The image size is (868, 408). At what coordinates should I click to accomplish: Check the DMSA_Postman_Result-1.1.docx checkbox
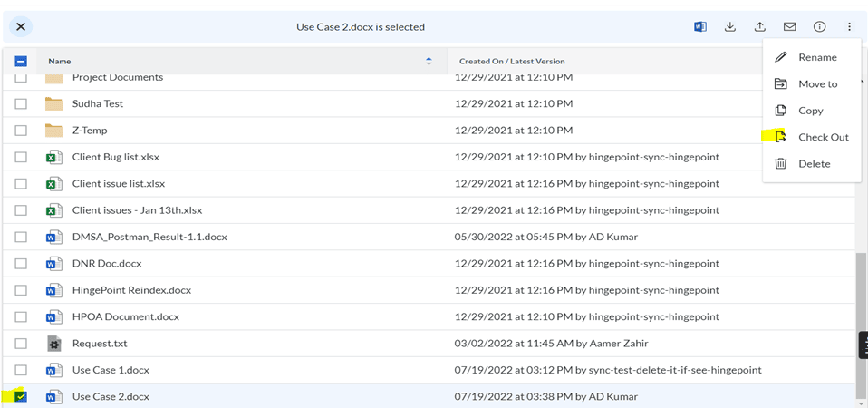coord(21,237)
